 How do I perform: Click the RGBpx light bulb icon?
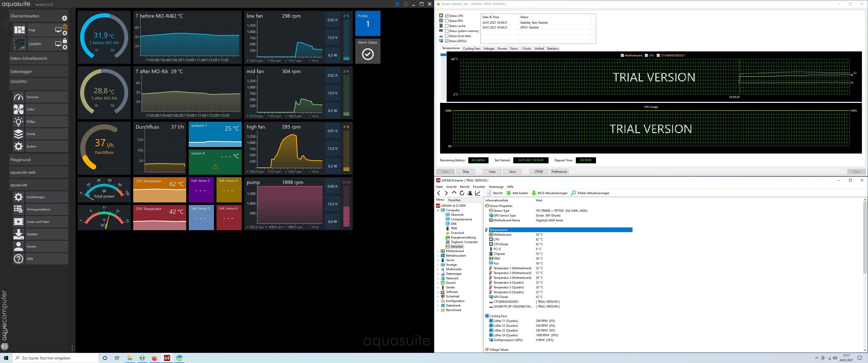coord(18,122)
